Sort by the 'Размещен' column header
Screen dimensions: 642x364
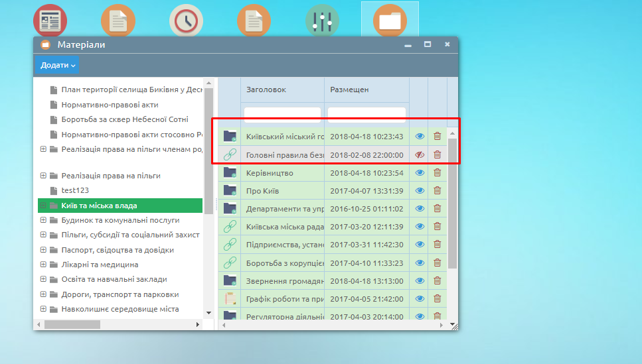pyautogui.click(x=349, y=90)
